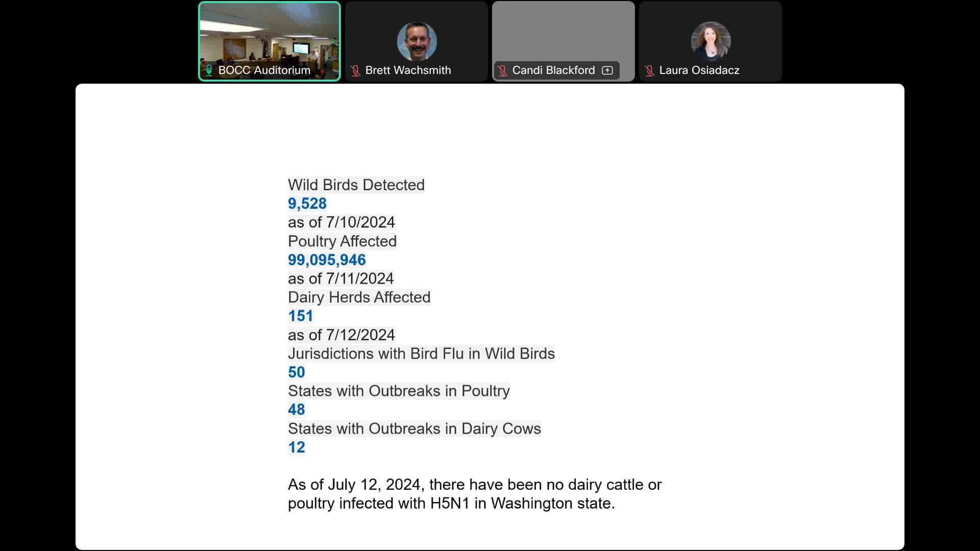The image size is (980, 551).
Task: Click the Wild Birds Detected heading
Action: point(356,185)
